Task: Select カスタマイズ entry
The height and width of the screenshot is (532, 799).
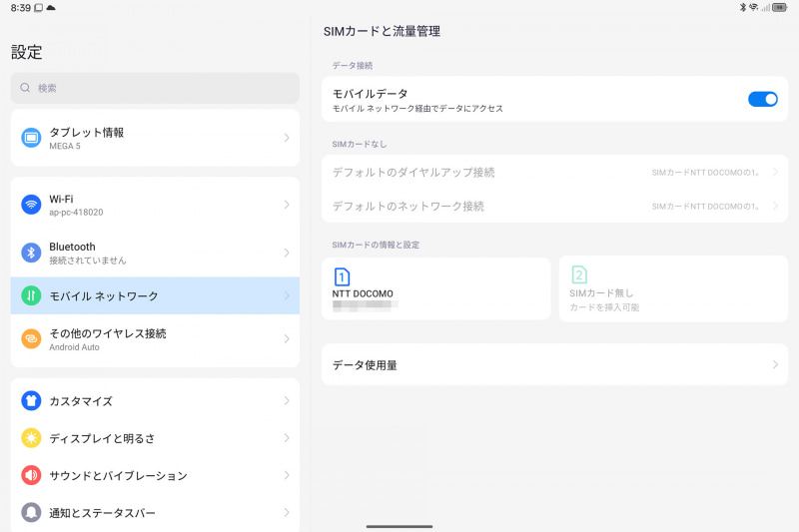Action: (155, 400)
